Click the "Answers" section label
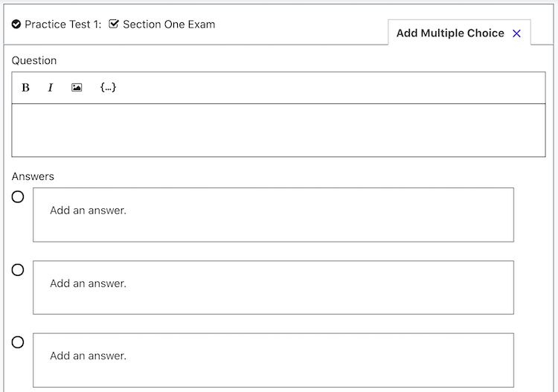Image resolution: width=558 pixels, height=392 pixels. tap(33, 176)
